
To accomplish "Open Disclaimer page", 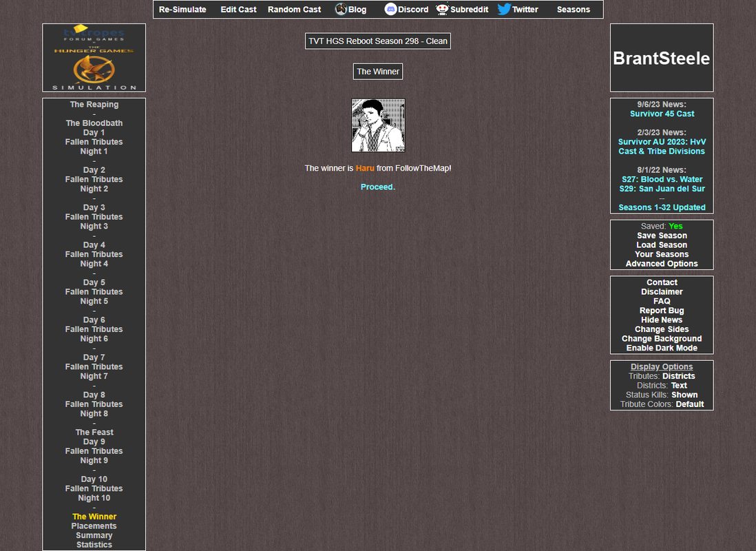I will click(x=662, y=292).
